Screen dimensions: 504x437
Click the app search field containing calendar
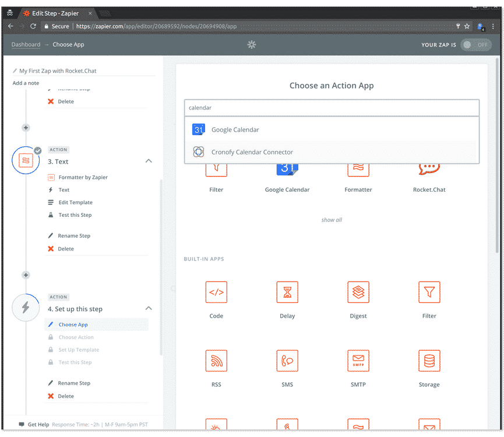pos(332,108)
